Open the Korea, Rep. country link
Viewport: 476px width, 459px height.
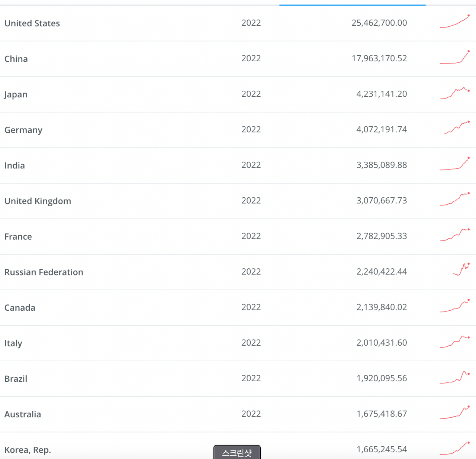(x=28, y=450)
